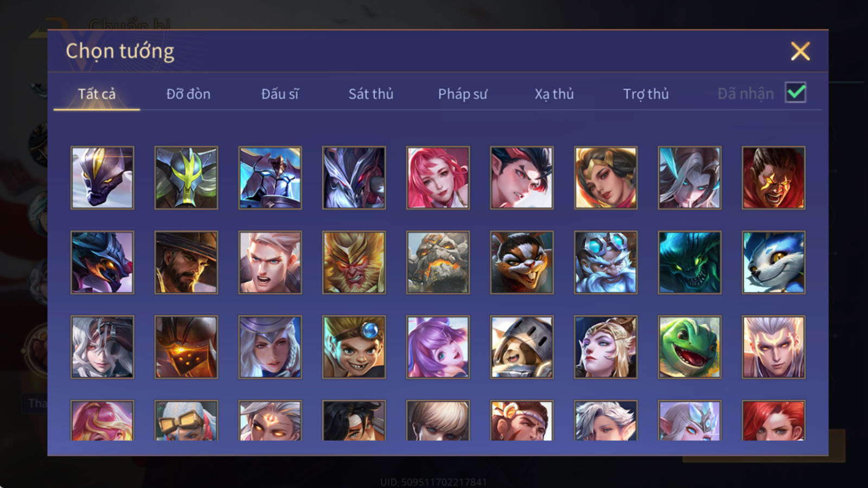The image size is (868, 488).
Task: Filter heroes by Xạ thủ tab
Action: pos(554,94)
